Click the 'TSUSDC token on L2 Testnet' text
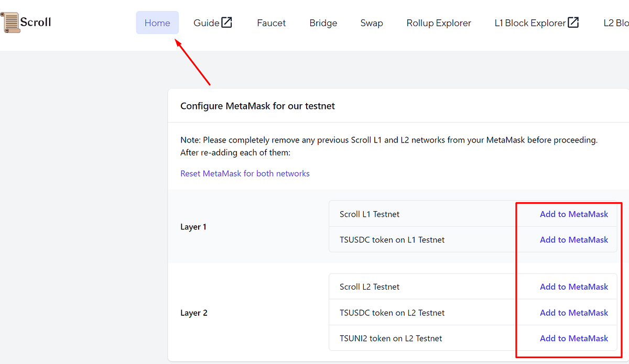The height and width of the screenshot is (364, 629). [392, 313]
